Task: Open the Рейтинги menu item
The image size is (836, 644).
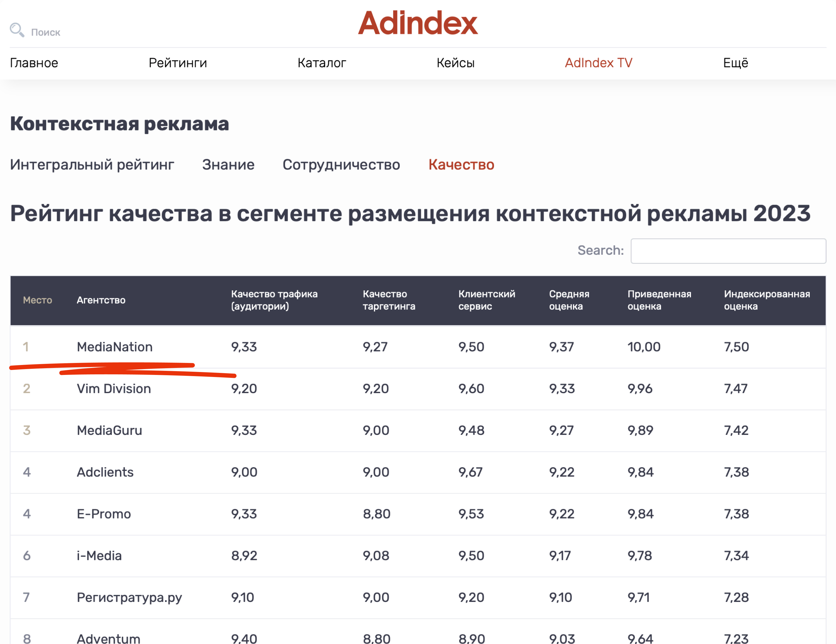Action: point(178,63)
